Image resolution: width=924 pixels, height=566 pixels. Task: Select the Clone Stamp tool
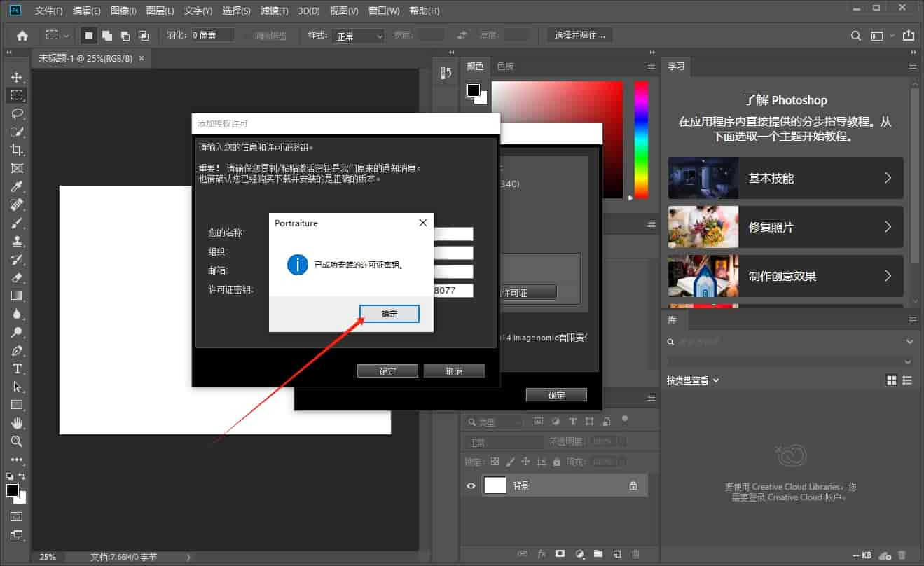[x=17, y=241]
